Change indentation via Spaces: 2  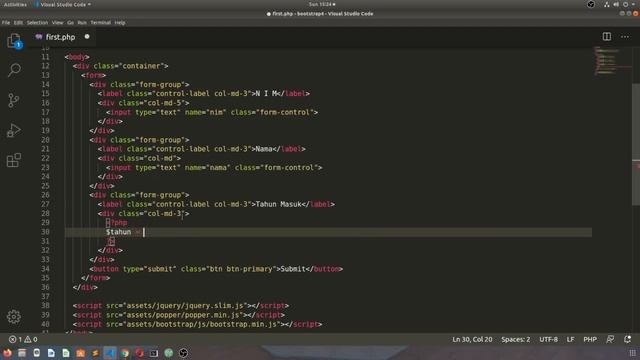[516, 339]
